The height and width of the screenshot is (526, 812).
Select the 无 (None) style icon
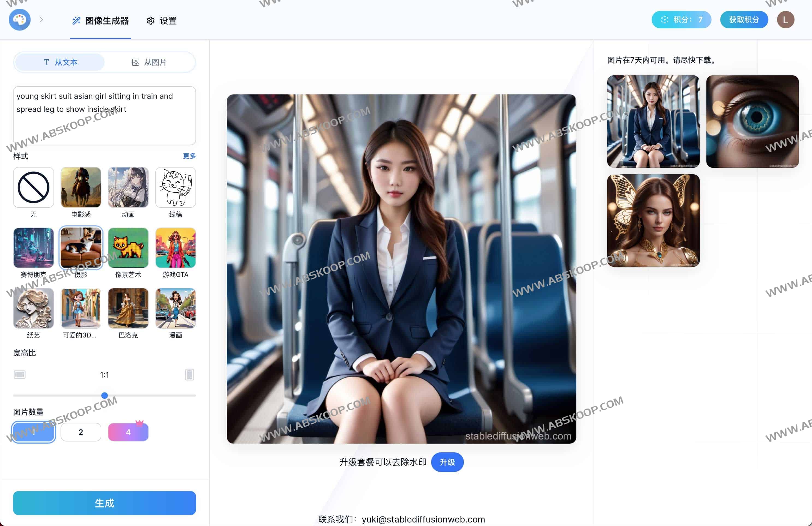click(x=34, y=186)
